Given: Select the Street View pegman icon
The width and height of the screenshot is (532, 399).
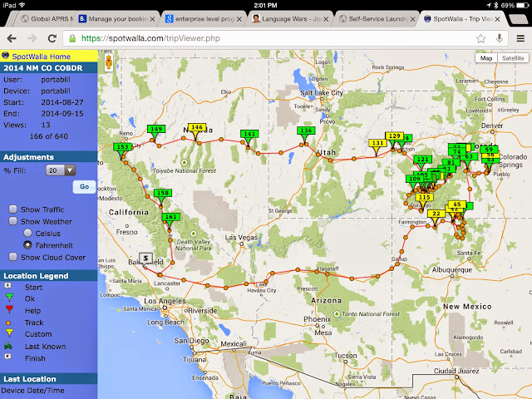Looking at the screenshot, I should (109, 62).
